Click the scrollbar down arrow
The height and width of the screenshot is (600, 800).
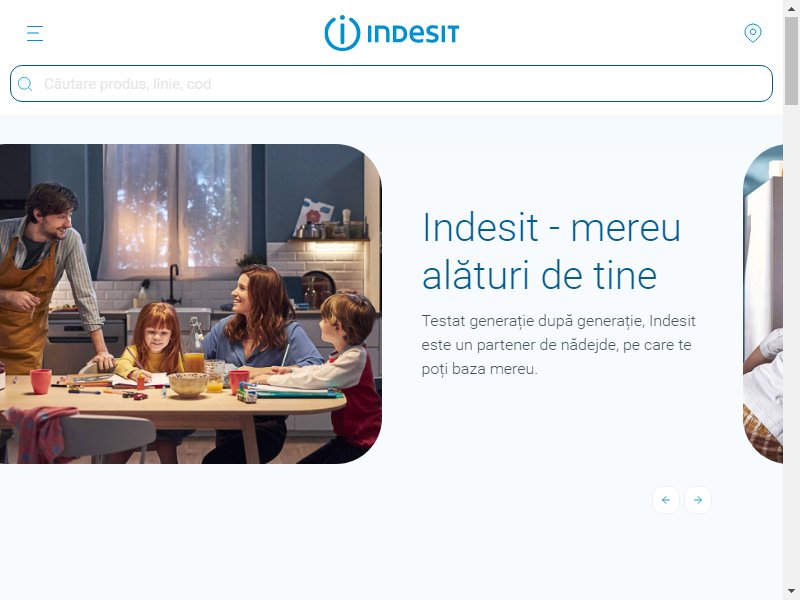tap(791, 592)
